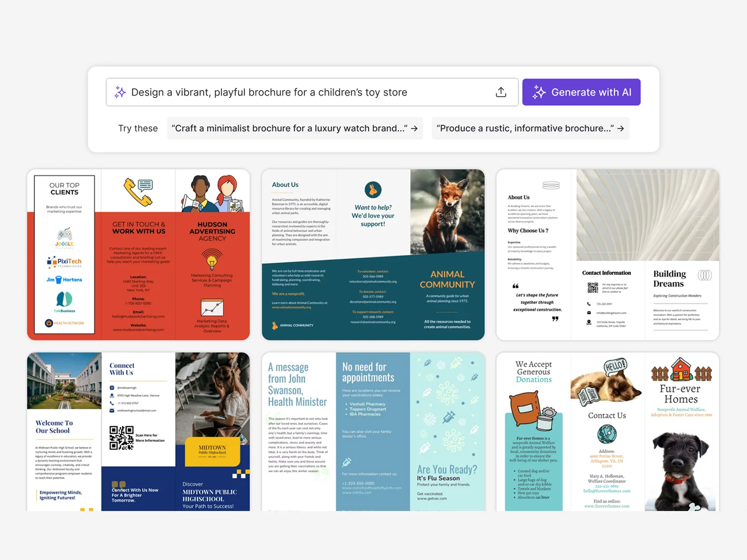
Task: Click the line chart icon in Hudson template
Action: click(x=212, y=308)
